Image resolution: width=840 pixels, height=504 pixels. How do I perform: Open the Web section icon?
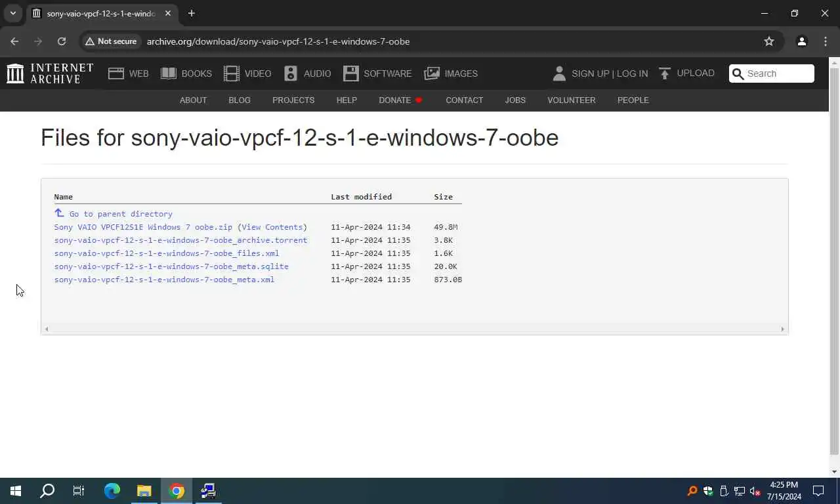coord(116,73)
